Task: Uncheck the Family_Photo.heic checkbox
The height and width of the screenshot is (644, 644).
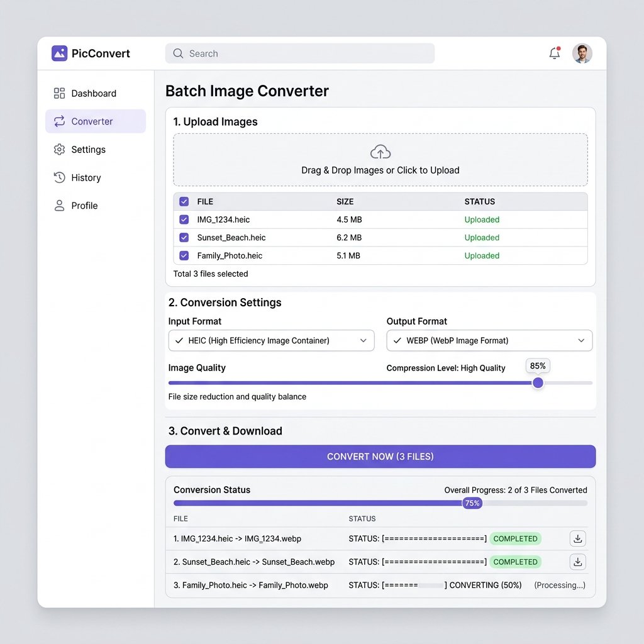Action: (x=184, y=255)
